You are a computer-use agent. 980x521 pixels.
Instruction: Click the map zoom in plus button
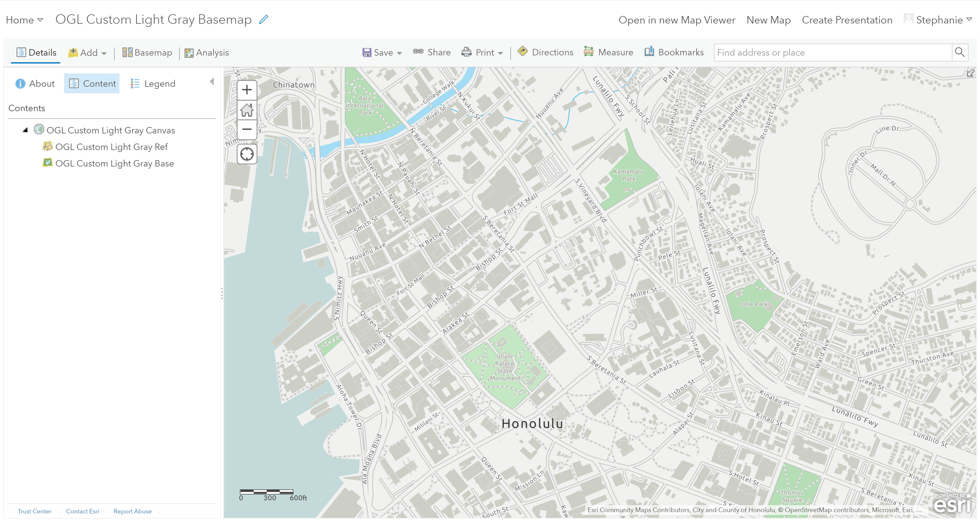click(247, 90)
